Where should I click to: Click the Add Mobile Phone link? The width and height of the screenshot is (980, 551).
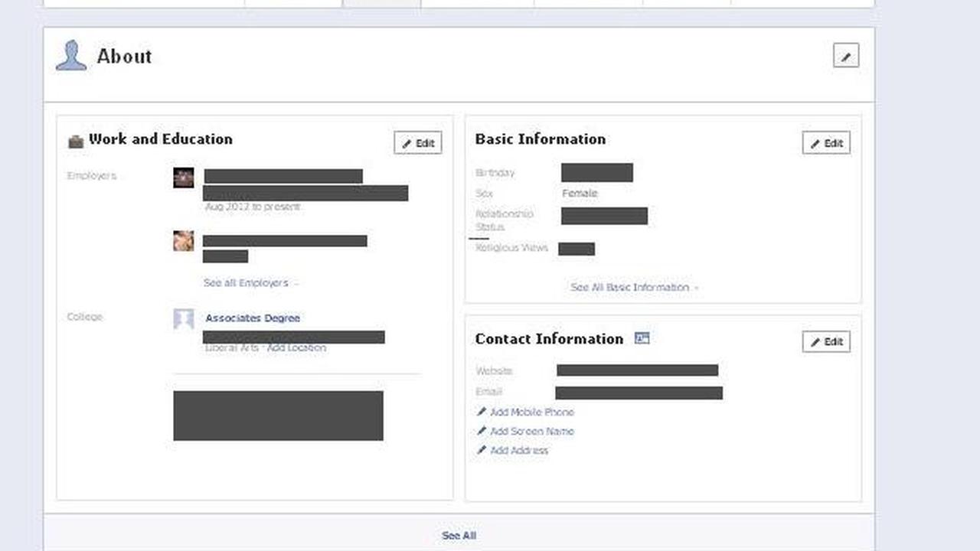(x=531, y=412)
